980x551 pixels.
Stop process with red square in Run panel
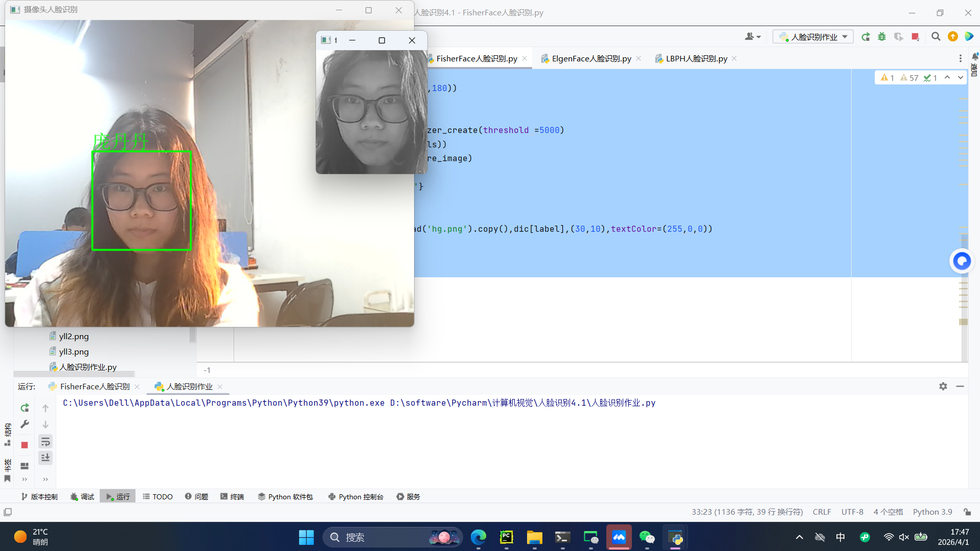point(25,445)
